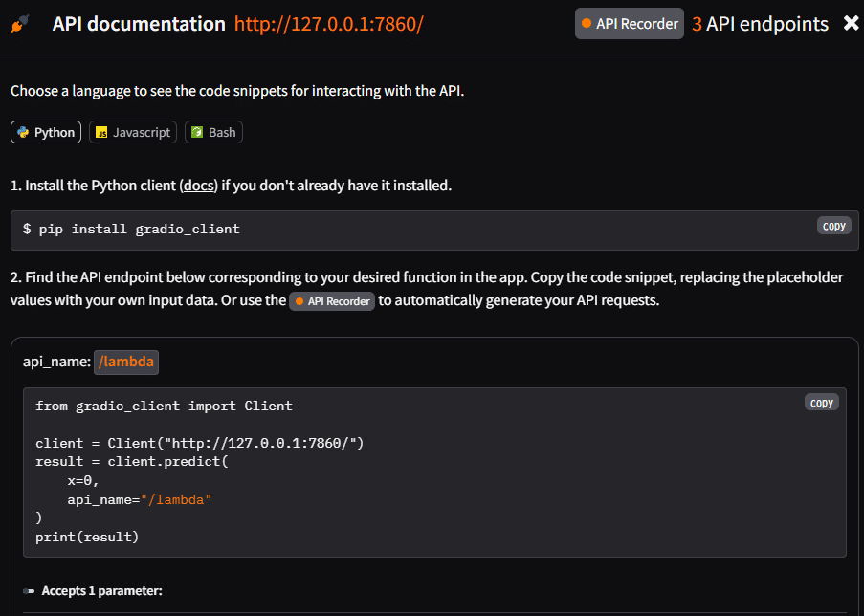This screenshot has width=864, height=616.
Task: Switch to the Bash snippet tab
Action: (213, 132)
